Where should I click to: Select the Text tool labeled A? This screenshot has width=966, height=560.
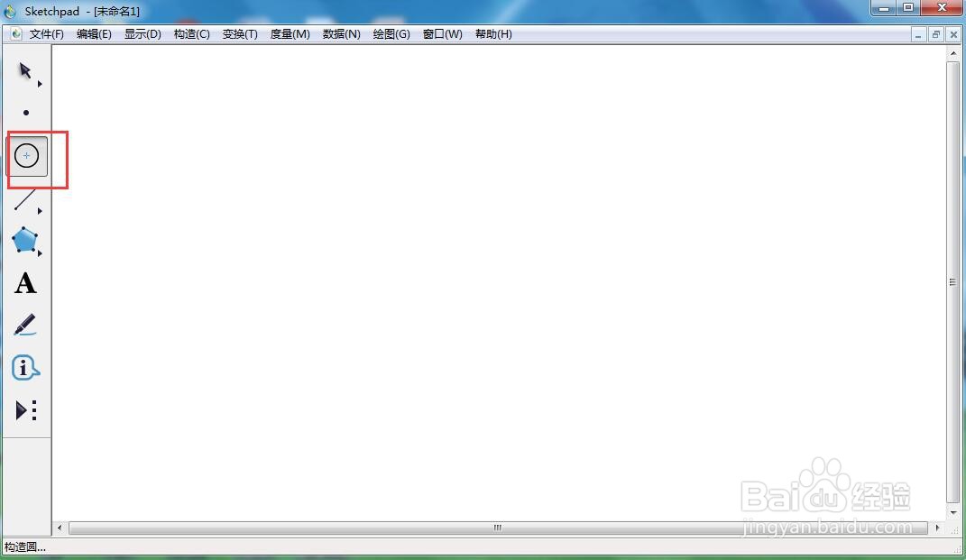25,283
